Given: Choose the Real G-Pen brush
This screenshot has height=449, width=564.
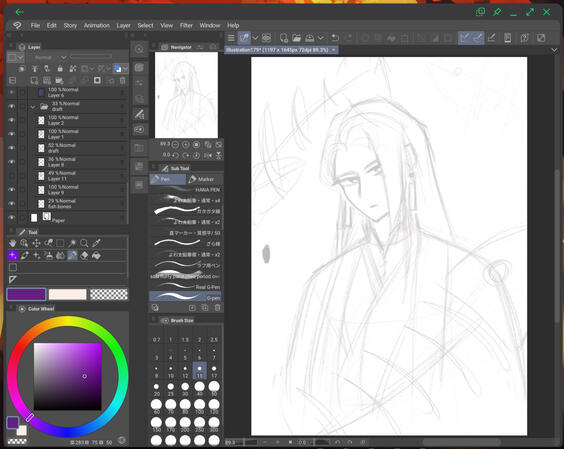Looking at the screenshot, I should click(x=185, y=287).
